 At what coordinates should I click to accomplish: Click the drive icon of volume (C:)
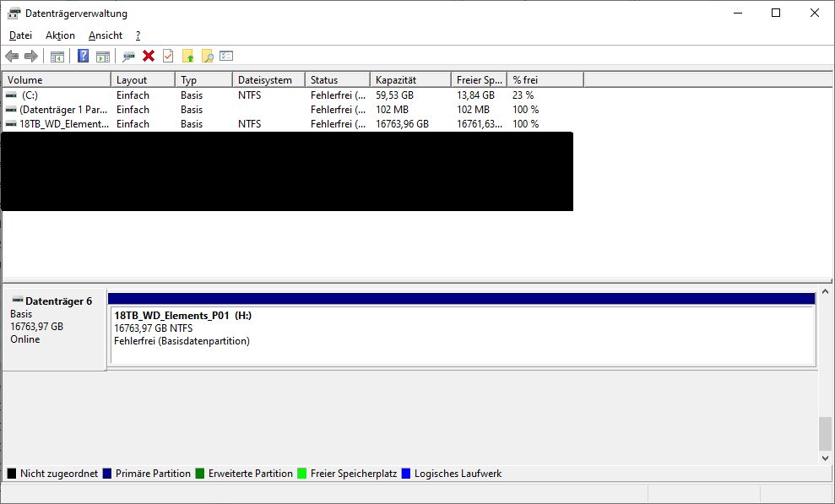11,95
